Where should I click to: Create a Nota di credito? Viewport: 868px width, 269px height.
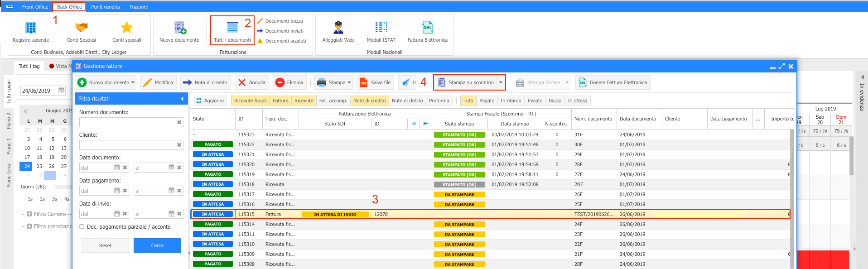coord(205,82)
